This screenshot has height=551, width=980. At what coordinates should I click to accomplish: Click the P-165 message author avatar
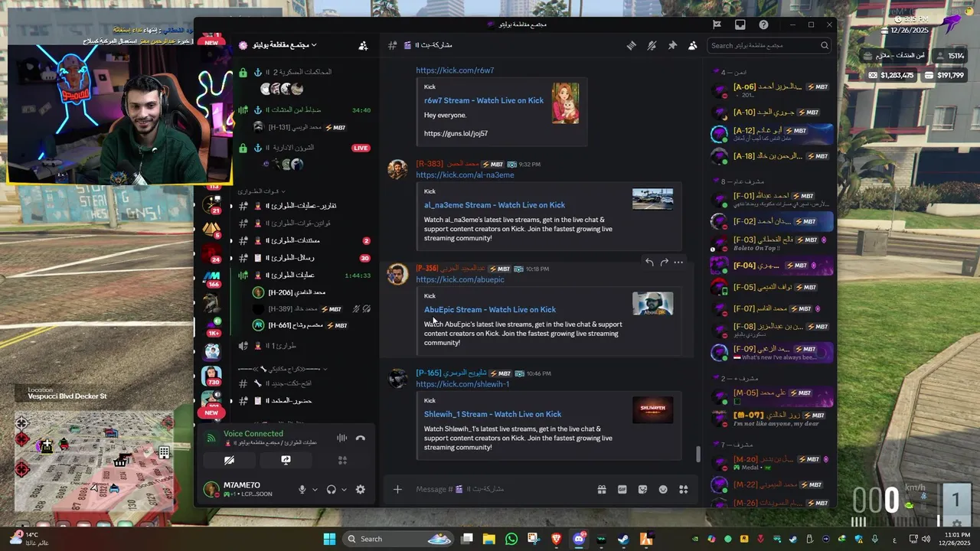(x=397, y=379)
